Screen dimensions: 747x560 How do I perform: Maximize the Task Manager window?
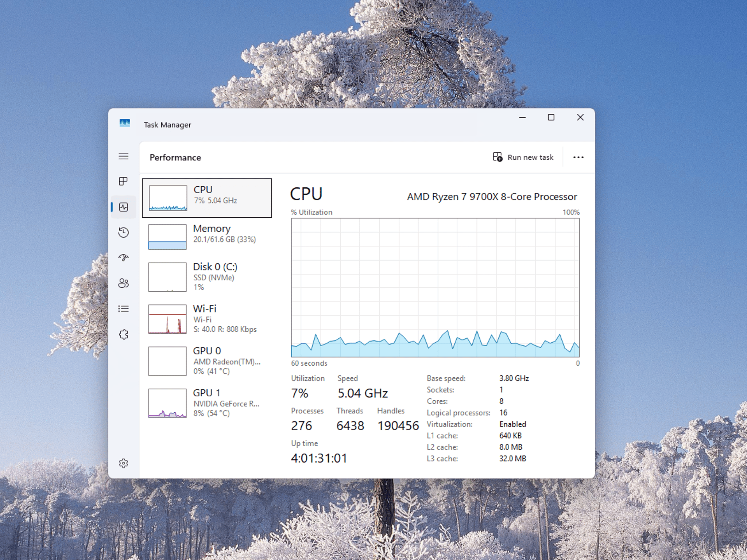551,117
